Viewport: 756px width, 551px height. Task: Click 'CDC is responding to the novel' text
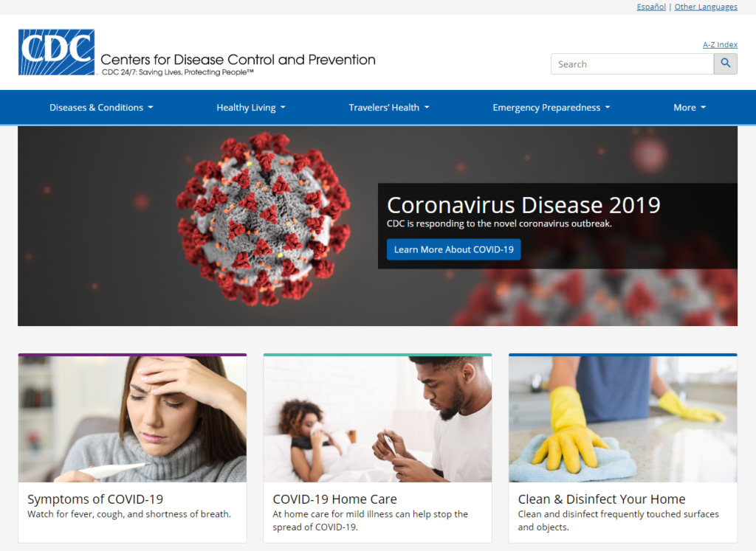[x=499, y=223]
